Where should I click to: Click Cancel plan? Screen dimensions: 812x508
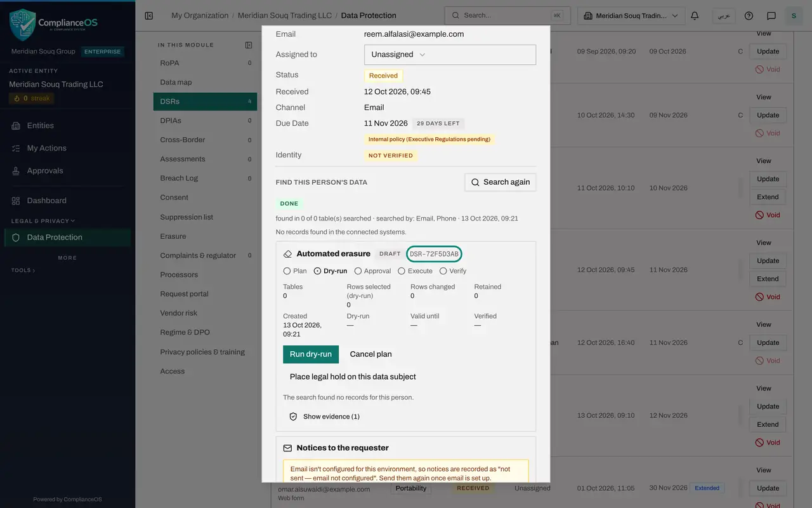pos(371,354)
